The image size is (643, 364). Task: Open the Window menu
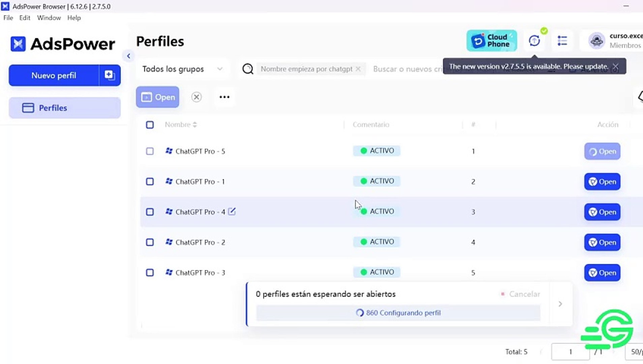tap(49, 18)
